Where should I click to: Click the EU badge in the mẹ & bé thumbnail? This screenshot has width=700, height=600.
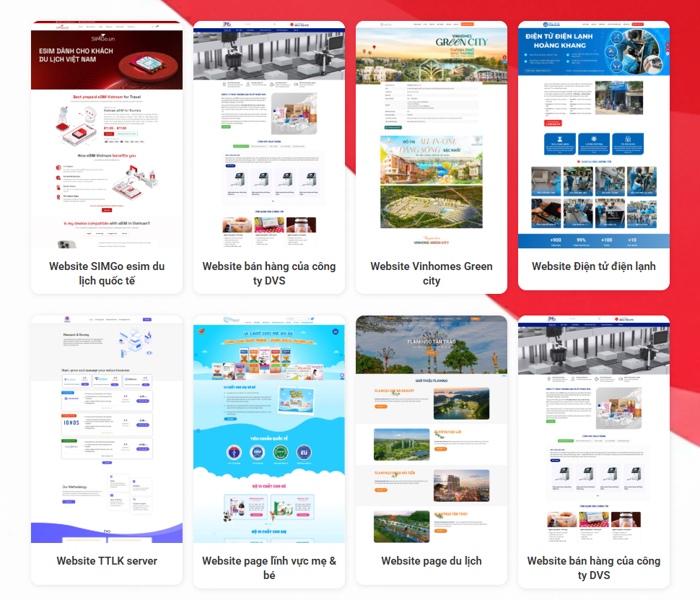pos(304,453)
